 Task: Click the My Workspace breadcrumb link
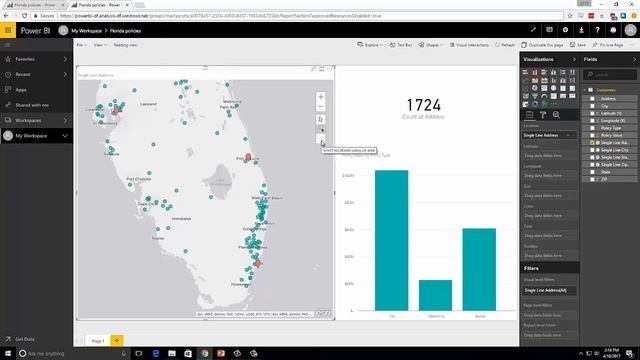click(x=87, y=31)
